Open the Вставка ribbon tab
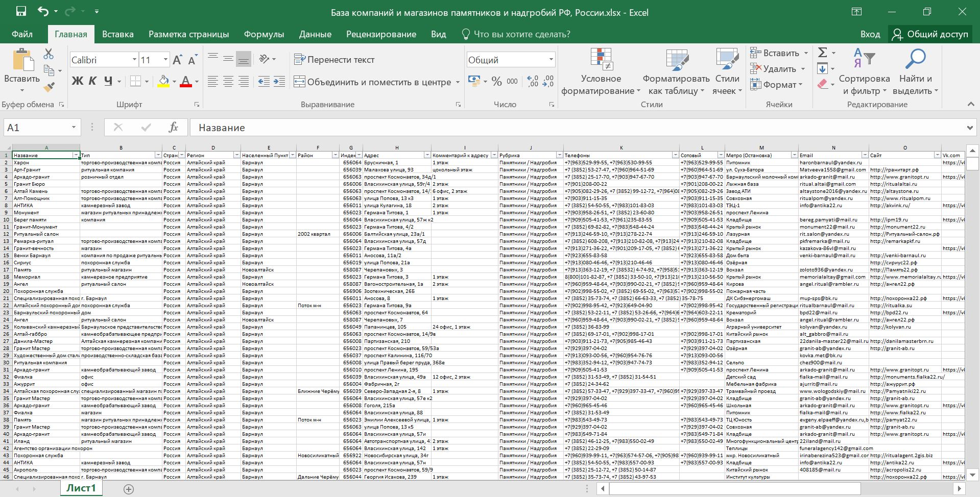Image resolution: width=980 pixels, height=497 pixels. coord(117,34)
